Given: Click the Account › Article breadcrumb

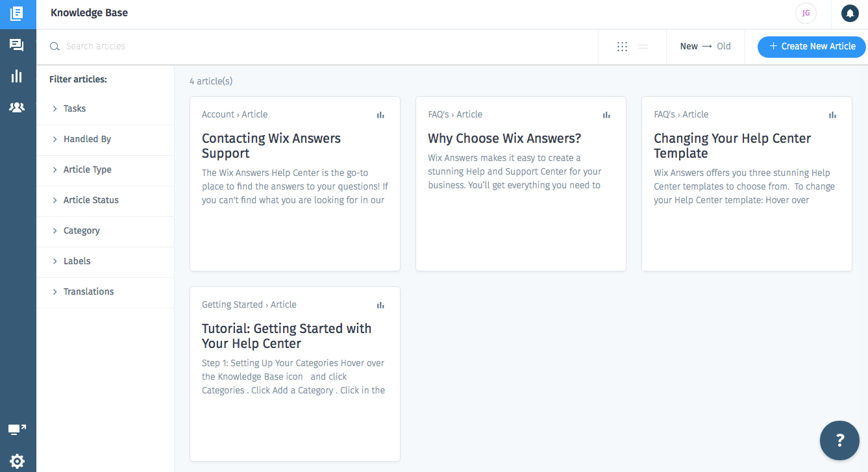Looking at the screenshot, I should click(234, 114).
